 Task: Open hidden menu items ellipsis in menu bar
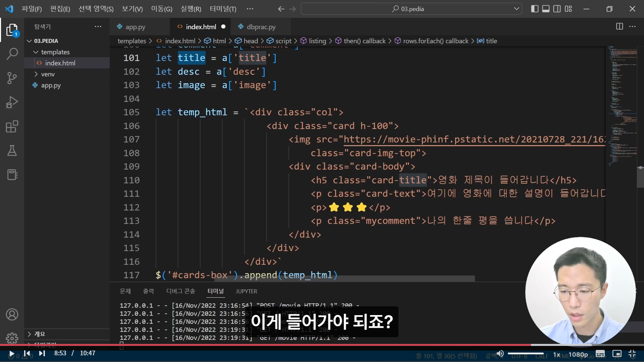coord(250,9)
